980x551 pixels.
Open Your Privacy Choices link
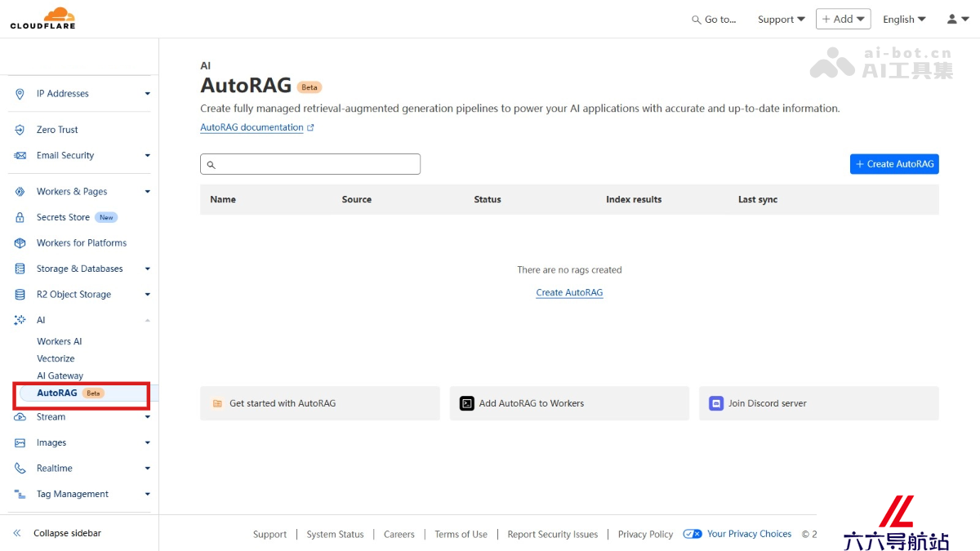coord(749,534)
